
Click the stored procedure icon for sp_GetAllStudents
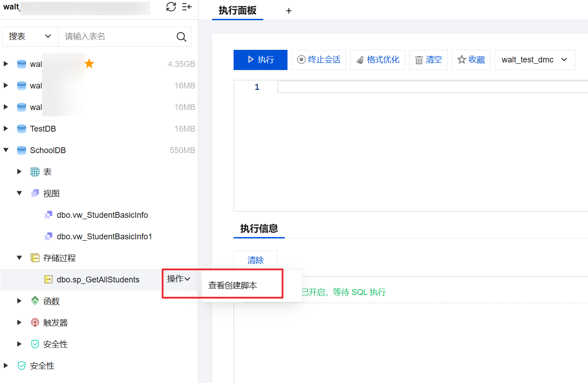(x=49, y=280)
